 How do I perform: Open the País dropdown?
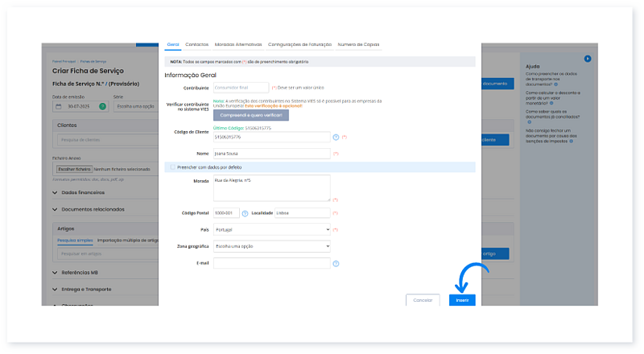click(x=271, y=229)
